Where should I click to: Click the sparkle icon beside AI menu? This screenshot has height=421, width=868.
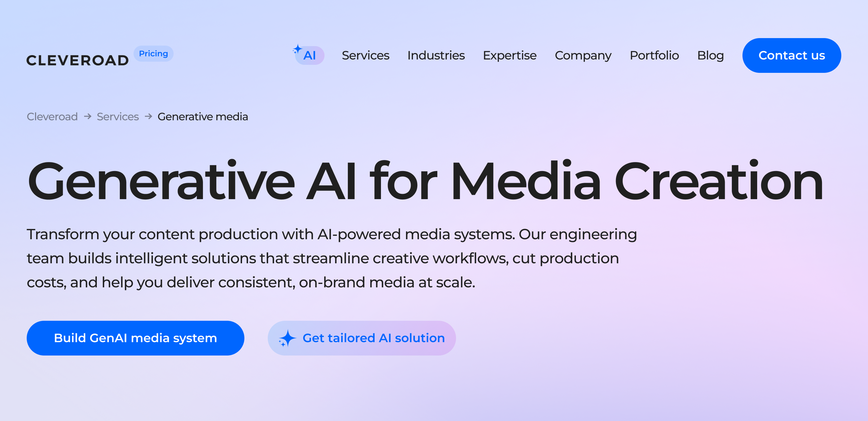click(297, 49)
